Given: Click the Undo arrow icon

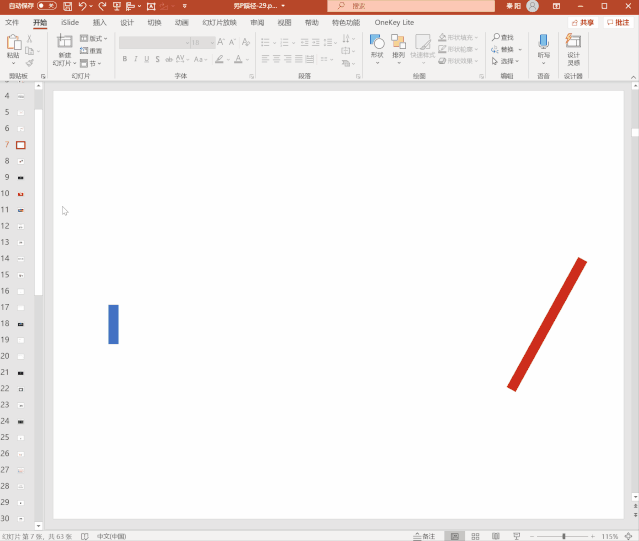Looking at the screenshot, I should (x=83, y=6).
